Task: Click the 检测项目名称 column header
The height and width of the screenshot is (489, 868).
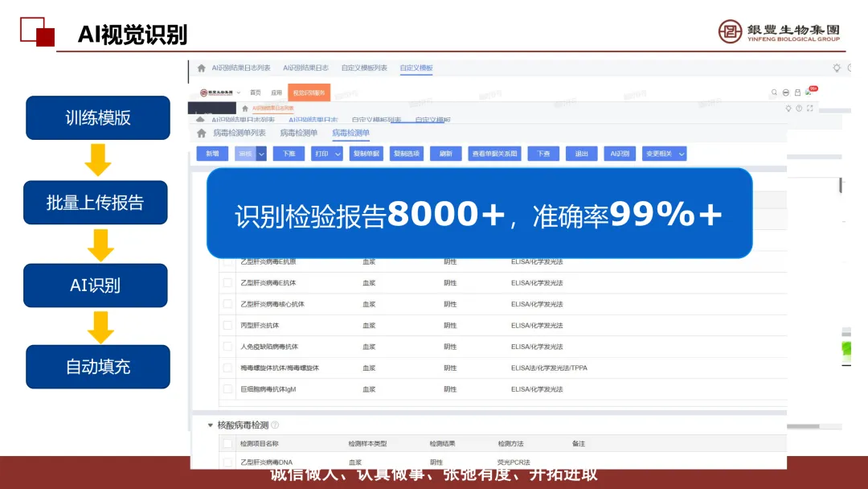Action: coord(259,444)
